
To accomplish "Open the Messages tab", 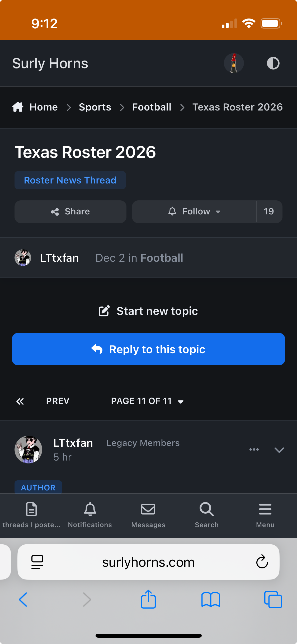I will (148, 514).
